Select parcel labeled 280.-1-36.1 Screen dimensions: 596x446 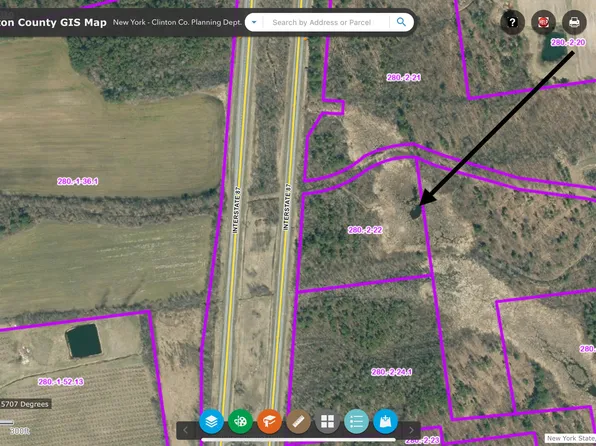78,181
